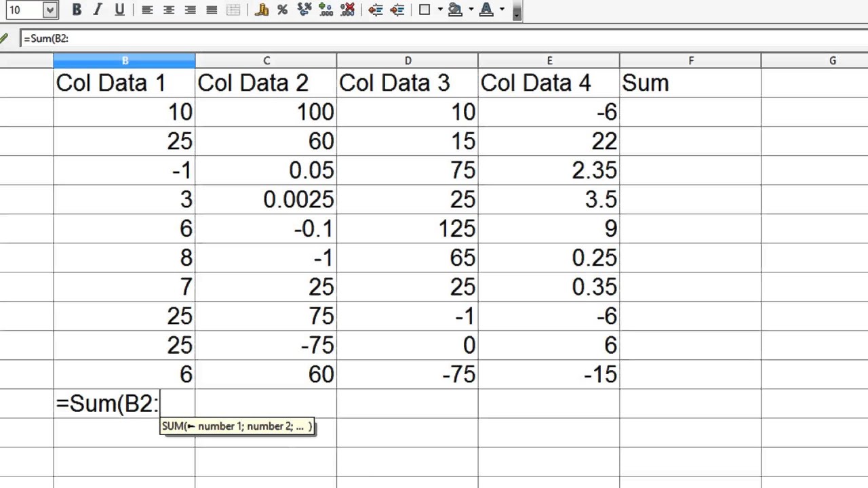Click the cell containing 125

[408, 228]
